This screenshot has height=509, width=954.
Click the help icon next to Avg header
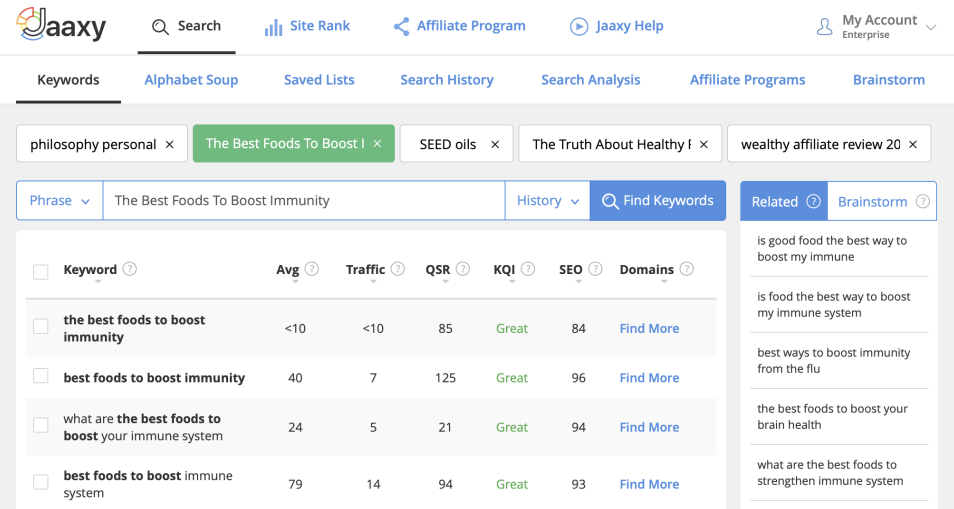(312, 268)
